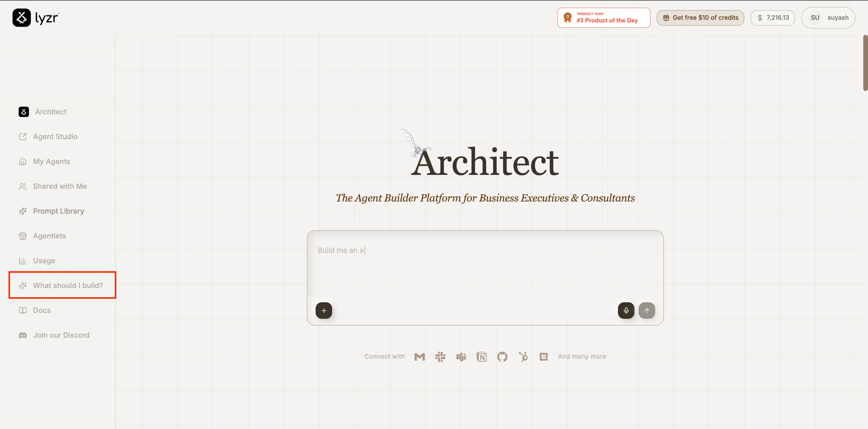868x429 pixels.
Task: Start voice input with microphone button
Action: 626,310
